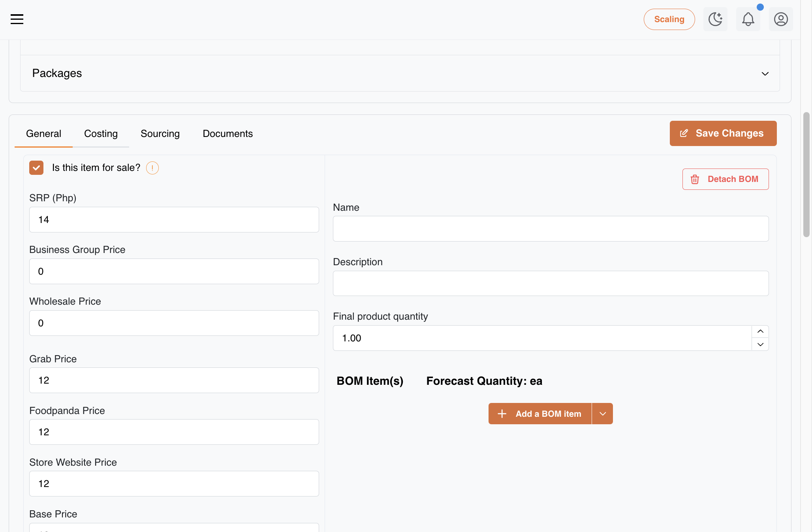Screen dimensions: 812x532
Task: Click the Wholesale Price field
Action: (x=174, y=323)
